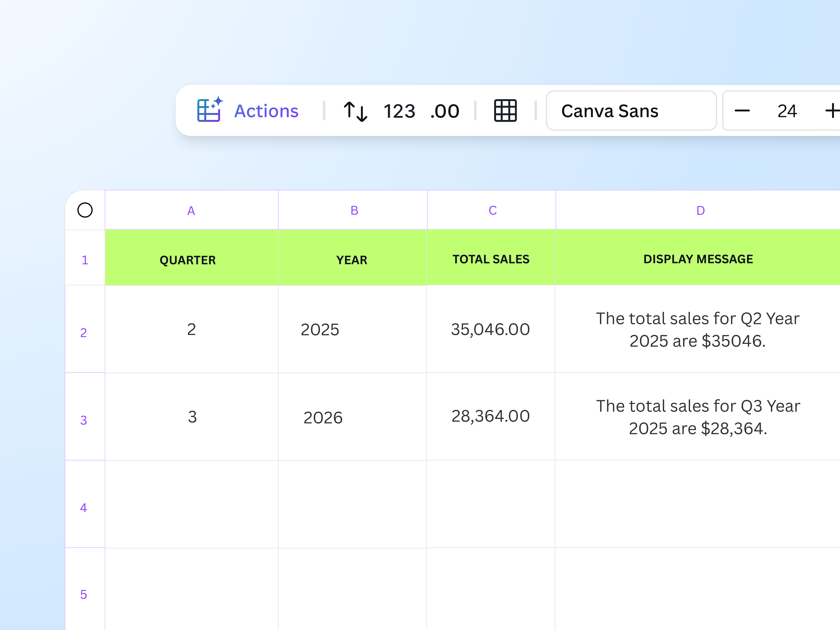Select row 2 header

(x=85, y=329)
